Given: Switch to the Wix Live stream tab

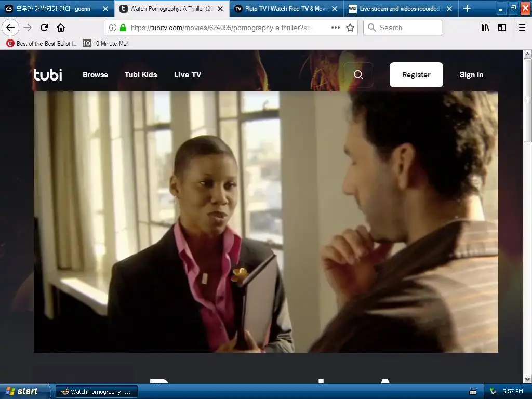Looking at the screenshot, I should tap(401, 9).
